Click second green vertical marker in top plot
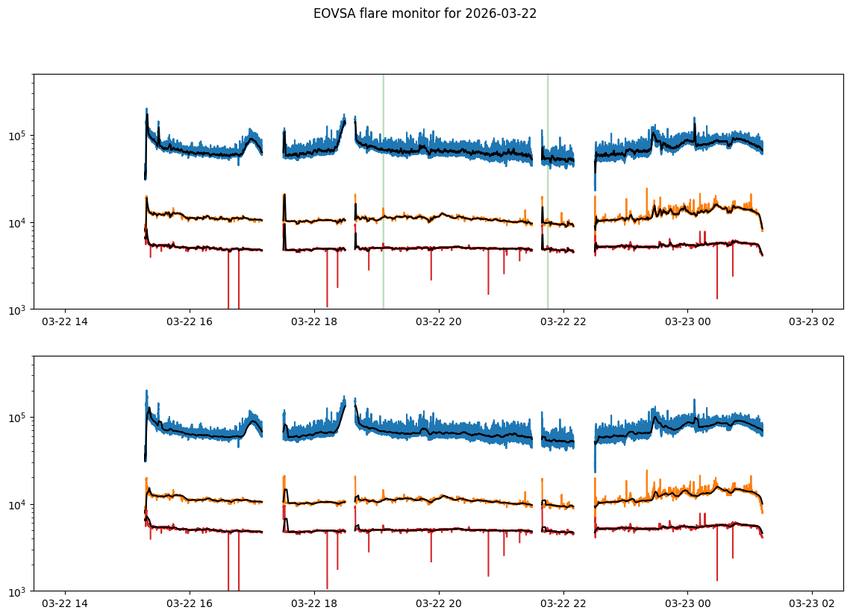The image size is (853, 616). click(x=548, y=186)
